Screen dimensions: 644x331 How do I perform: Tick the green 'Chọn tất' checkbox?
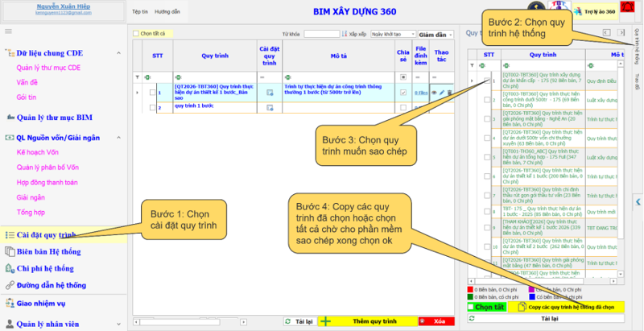(x=472, y=307)
